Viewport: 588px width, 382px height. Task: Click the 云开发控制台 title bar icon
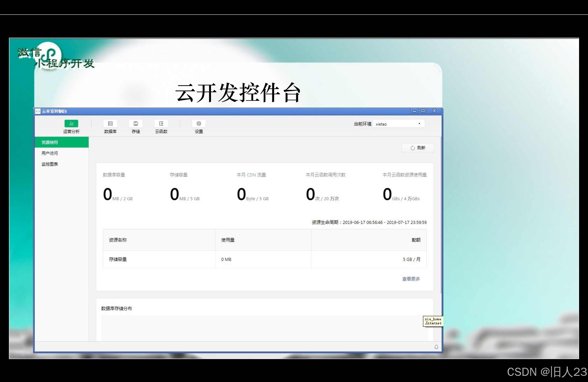[x=38, y=111]
